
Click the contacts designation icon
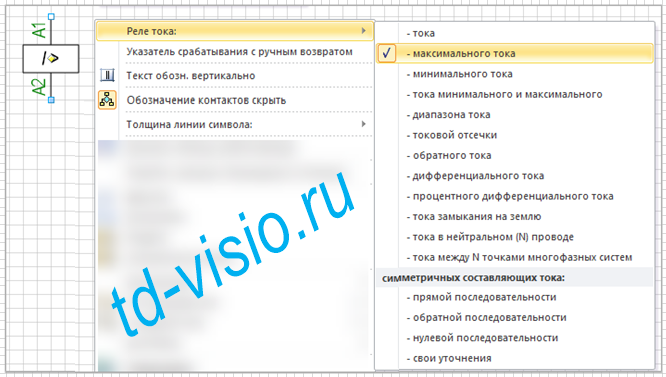pyautogui.click(x=107, y=100)
